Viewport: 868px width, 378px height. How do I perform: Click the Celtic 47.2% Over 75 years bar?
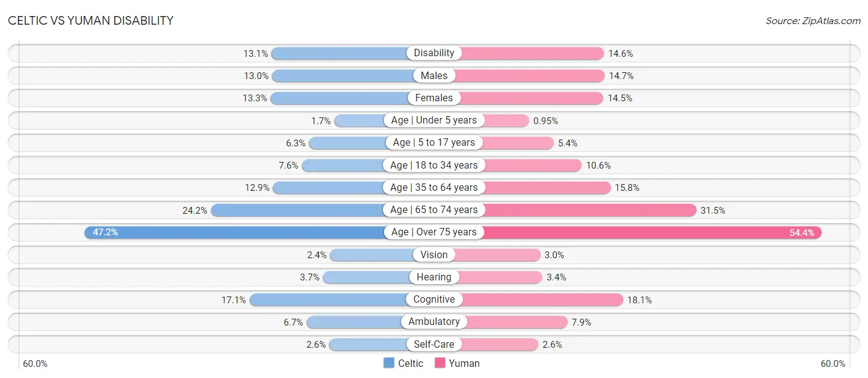235,232
